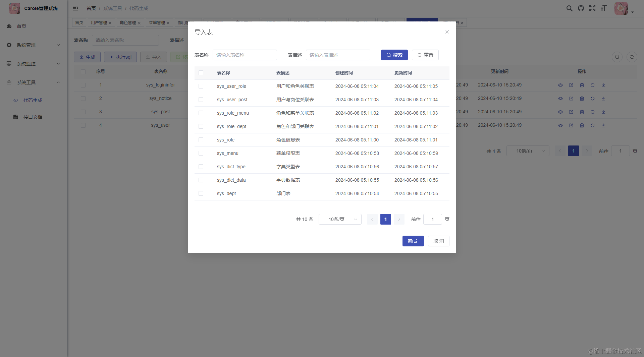Select page 1 in dialog pagination

click(x=386, y=219)
